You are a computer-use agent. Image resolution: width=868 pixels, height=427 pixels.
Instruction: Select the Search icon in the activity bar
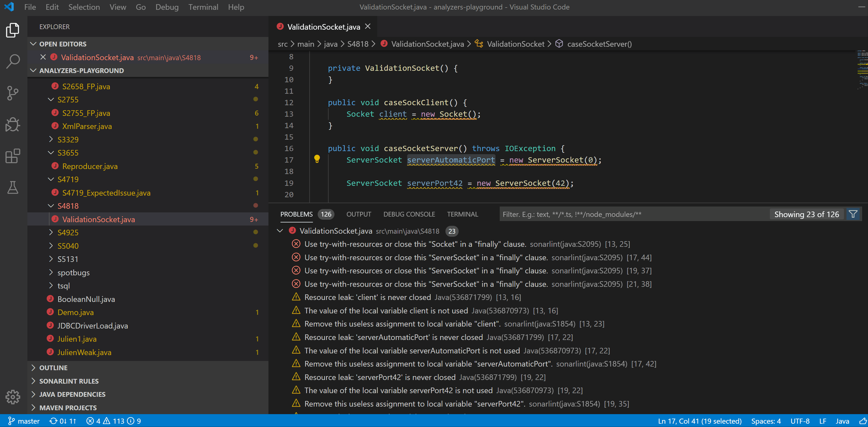pos(13,61)
